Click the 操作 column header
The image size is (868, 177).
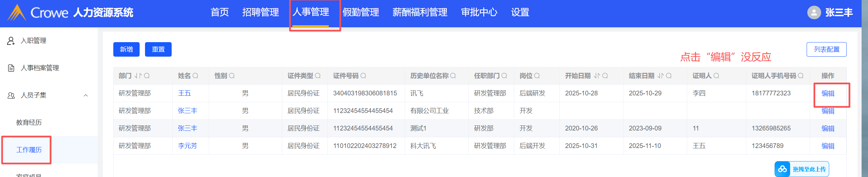point(828,76)
